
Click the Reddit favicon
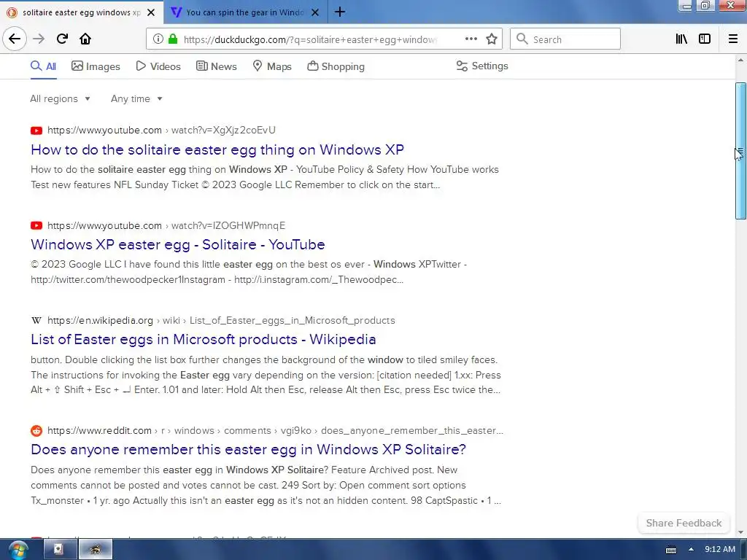pyautogui.click(x=36, y=430)
